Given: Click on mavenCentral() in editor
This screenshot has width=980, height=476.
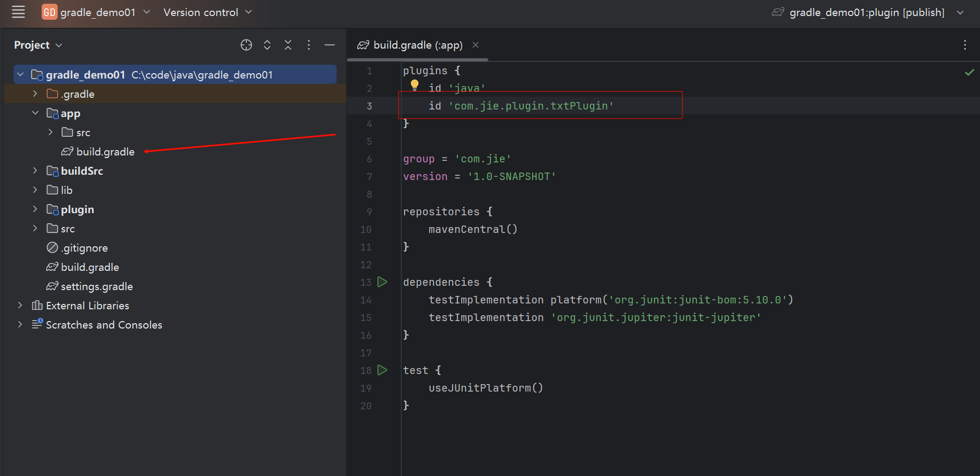Looking at the screenshot, I should click(x=473, y=229).
